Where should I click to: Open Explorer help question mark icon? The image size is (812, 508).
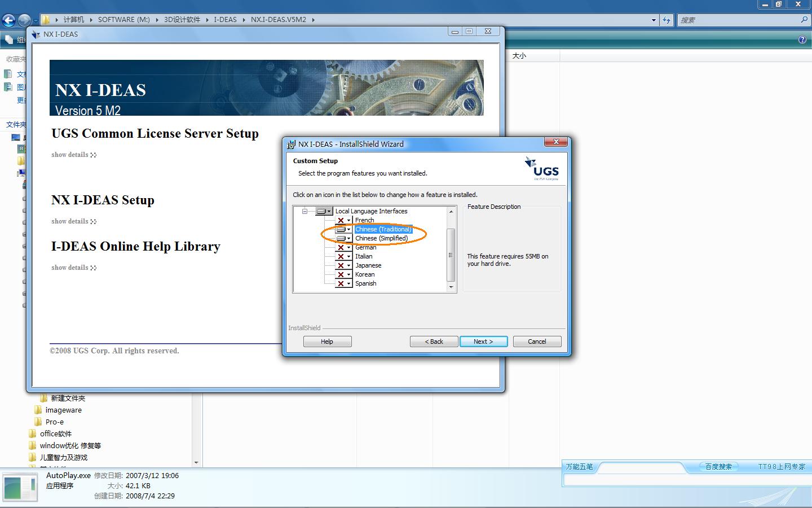pos(802,40)
